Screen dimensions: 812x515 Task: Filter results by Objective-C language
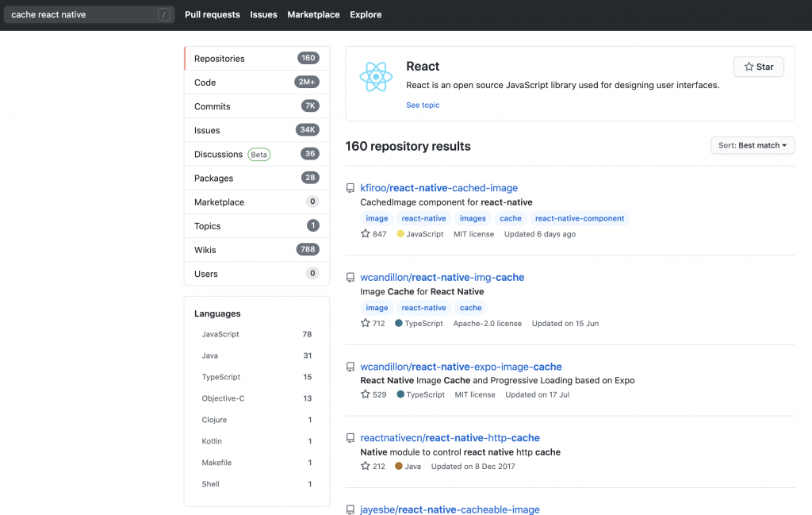click(256, 398)
